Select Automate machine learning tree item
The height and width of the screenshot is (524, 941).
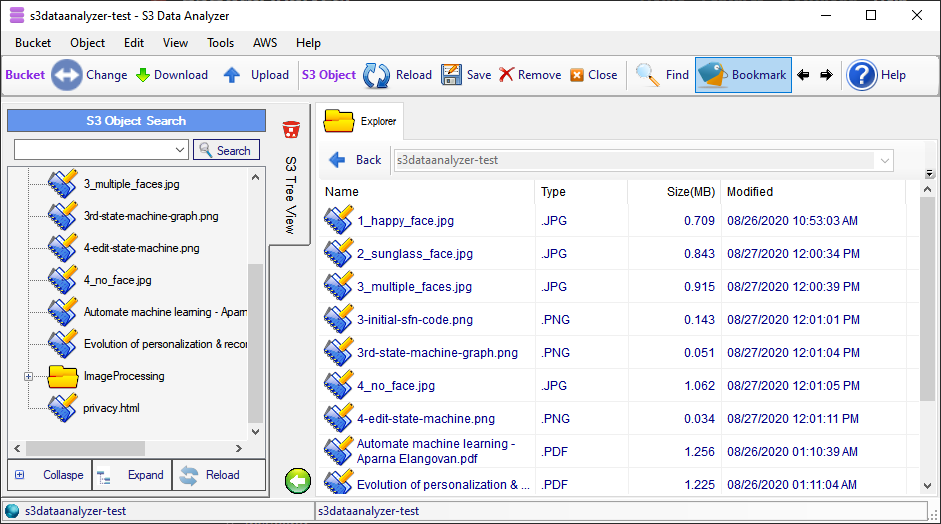pos(165,312)
